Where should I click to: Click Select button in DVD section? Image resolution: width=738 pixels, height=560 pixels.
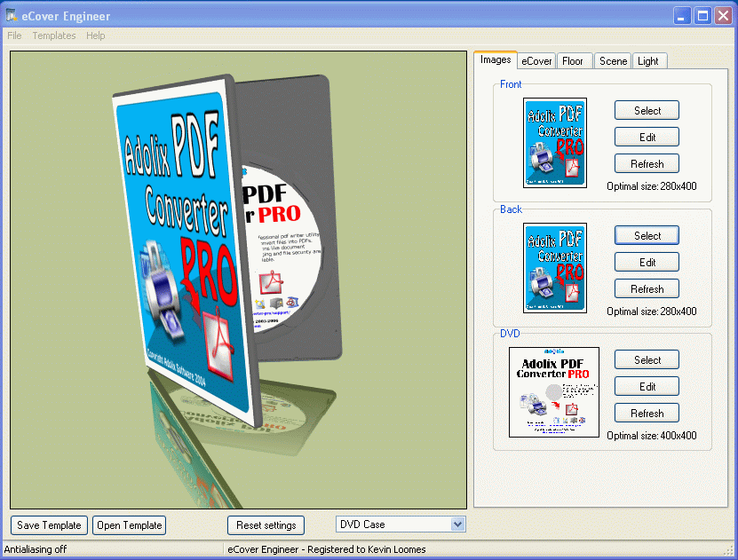(x=647, y=359)
